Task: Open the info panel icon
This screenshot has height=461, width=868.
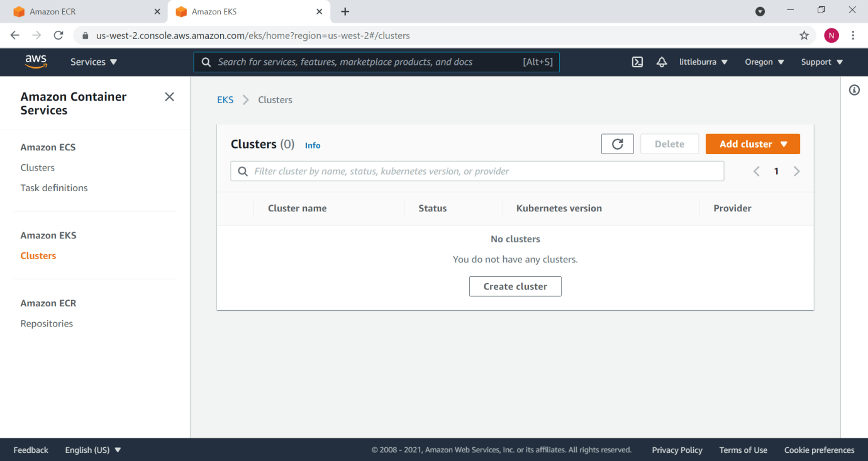Action: coord(854,90)
